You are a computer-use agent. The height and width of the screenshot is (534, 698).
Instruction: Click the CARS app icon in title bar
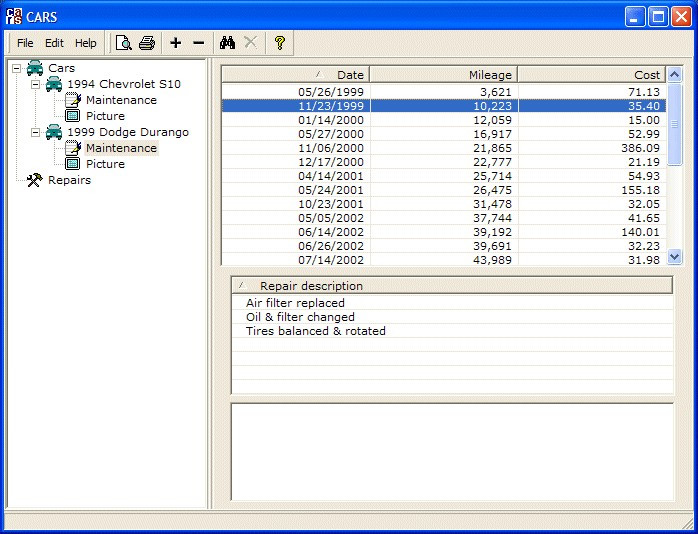click(14, 17)
